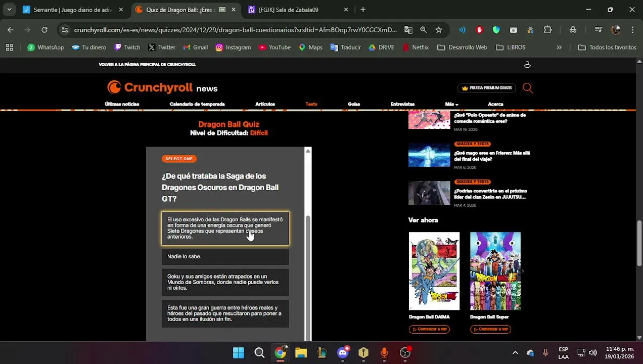This screenshot has height=364, width=643.
Task: Click the Crunchyroll search magnifier icon
Action: click(x=528, y=88)
